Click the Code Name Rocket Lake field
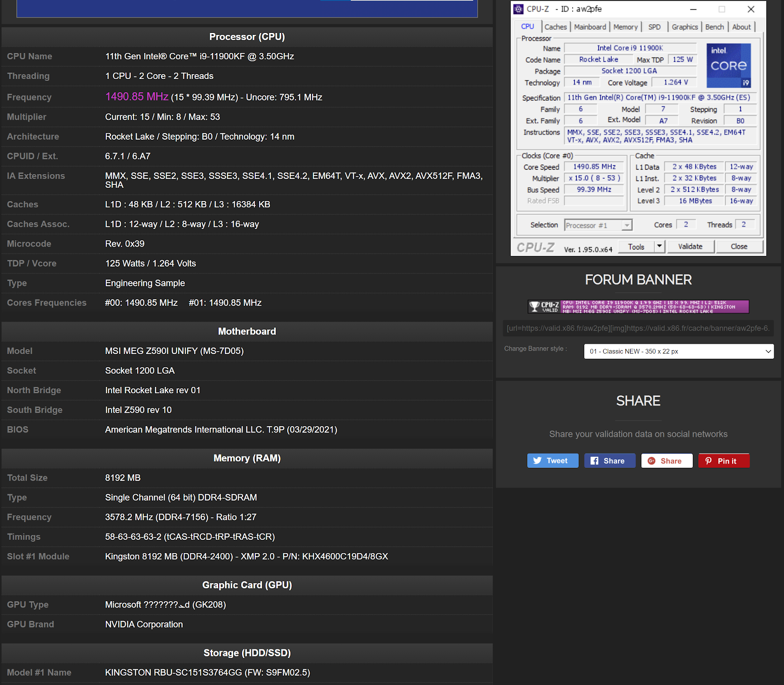 pos(598,59)
